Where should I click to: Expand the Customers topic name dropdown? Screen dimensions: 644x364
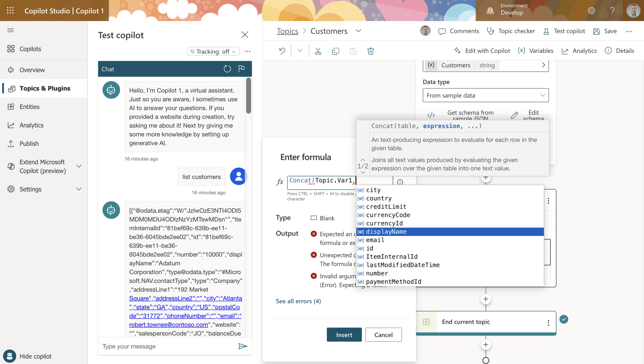coord(358,31)
